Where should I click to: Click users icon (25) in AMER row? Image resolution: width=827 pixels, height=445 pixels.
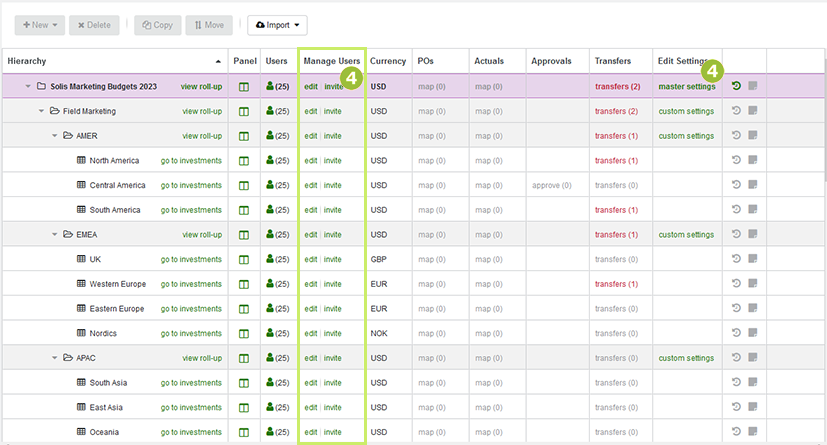[277, 136]
